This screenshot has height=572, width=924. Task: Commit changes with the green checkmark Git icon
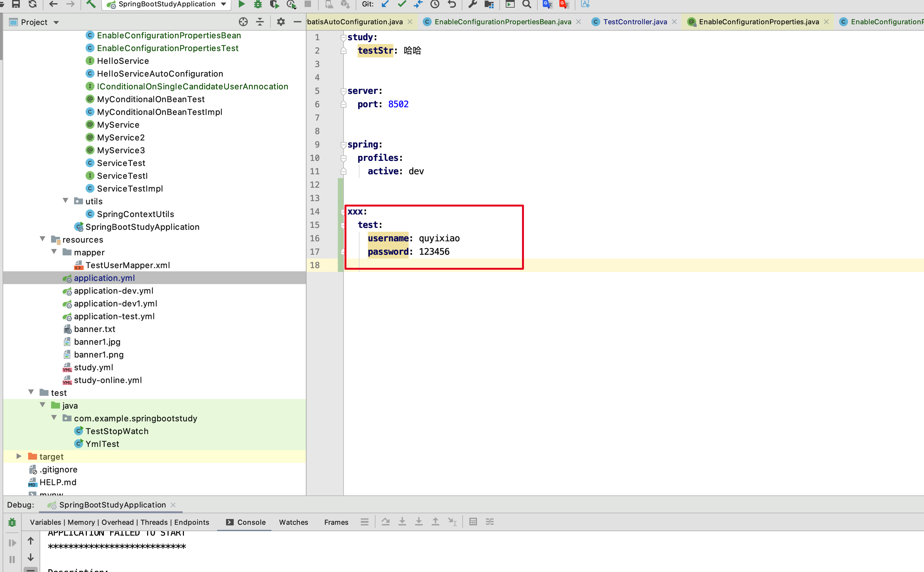(x=402, y=4)
